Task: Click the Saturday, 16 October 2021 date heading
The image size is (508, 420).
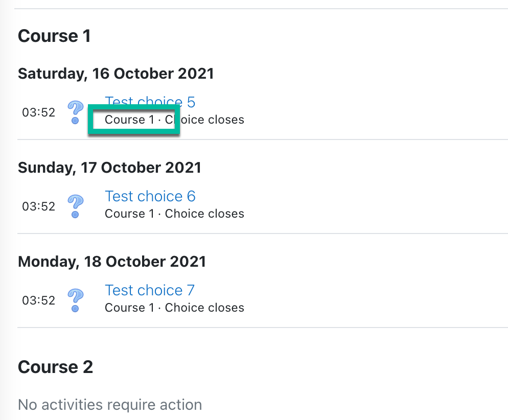Action: click(116, 74)
